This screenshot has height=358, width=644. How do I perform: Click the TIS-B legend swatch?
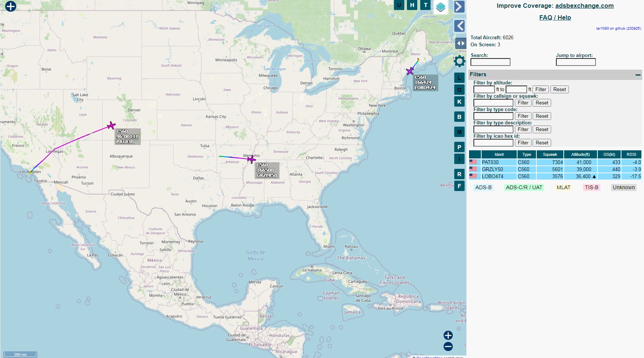point(591,187)
